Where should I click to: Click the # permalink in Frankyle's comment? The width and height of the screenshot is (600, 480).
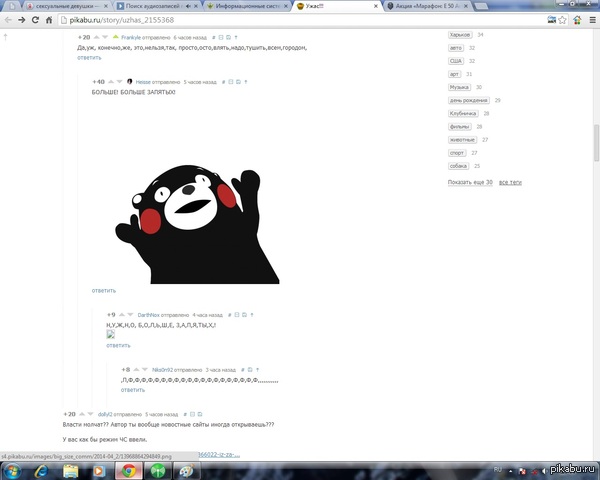coord(214,38)
